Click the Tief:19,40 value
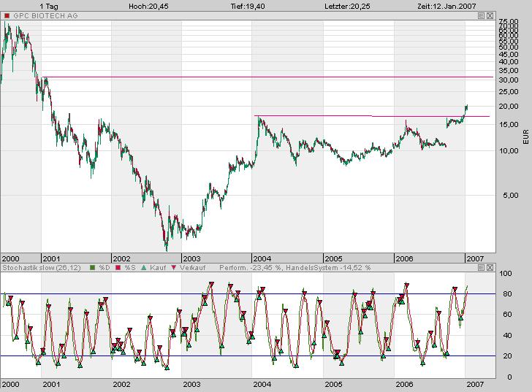The image size is (532, 392). (248, 6)
